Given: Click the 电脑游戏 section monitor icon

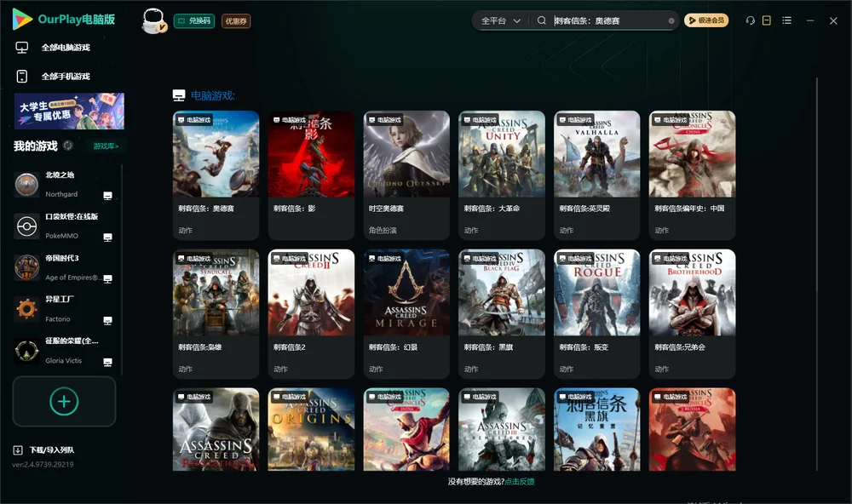Looking at the screenshot, I should (x=179, y=95).
